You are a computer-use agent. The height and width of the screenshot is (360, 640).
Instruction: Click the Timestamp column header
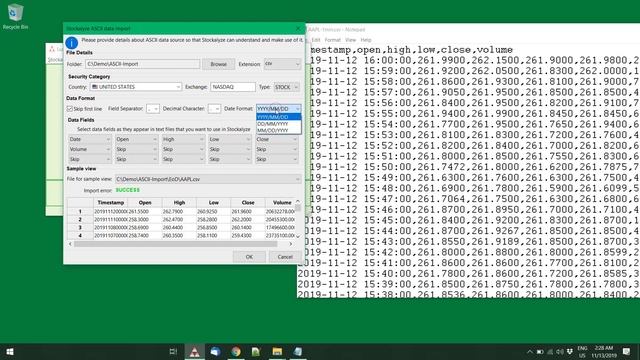pyautogui.click(x=111, y=202)
